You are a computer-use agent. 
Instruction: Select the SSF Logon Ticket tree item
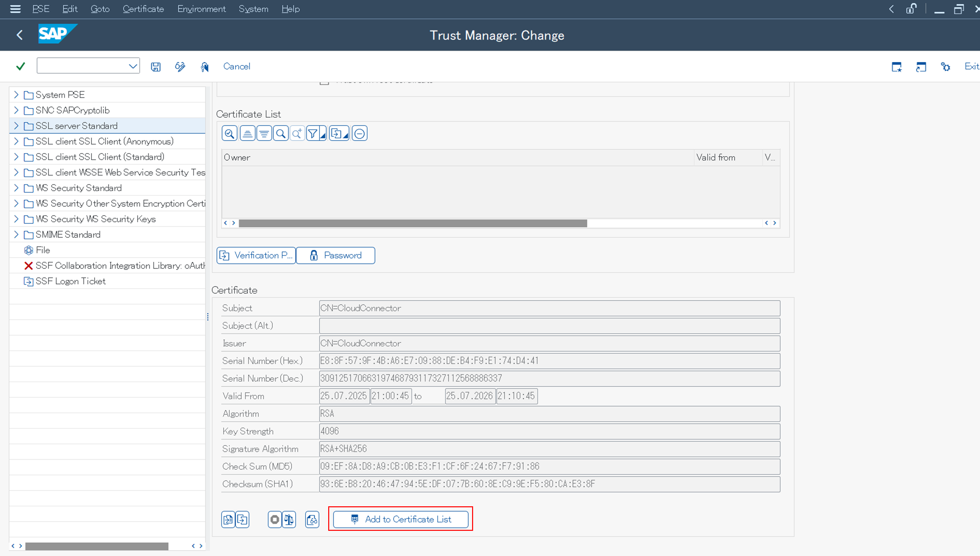(70, 281)
